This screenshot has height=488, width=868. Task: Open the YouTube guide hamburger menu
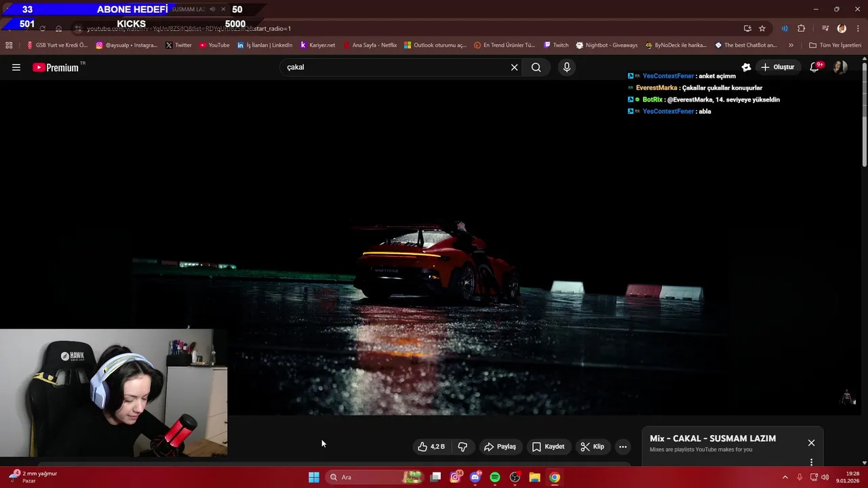[x=16, y=67]
